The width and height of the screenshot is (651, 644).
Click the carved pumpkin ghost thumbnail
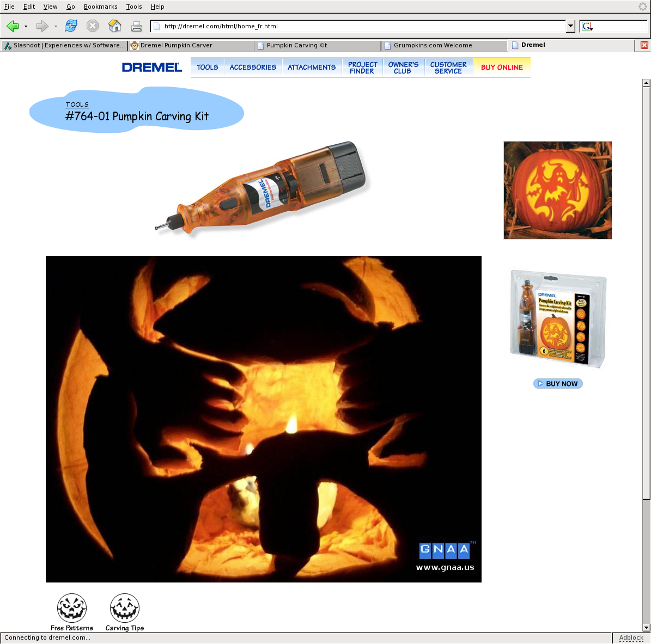pyautogui.click(x=558, y=190)
